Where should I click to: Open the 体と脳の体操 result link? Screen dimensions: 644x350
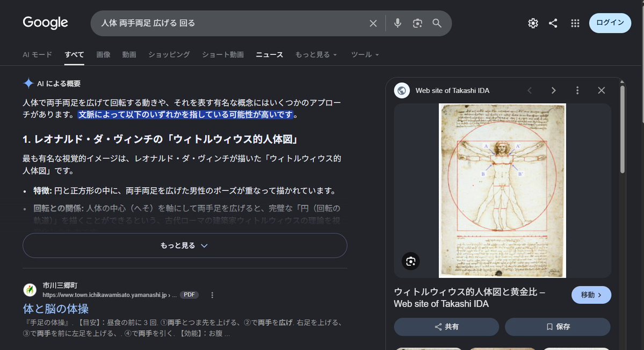(x=56, y=309)
